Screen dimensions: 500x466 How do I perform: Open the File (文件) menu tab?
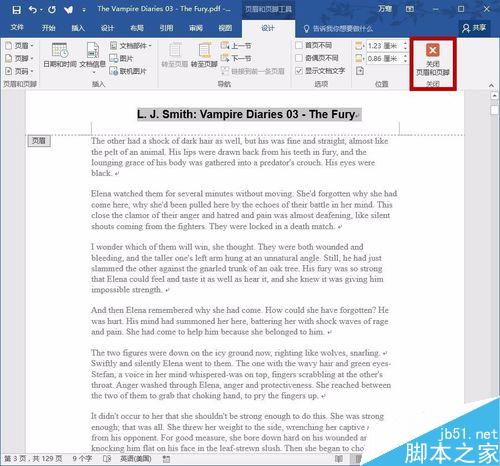click(x=17, y=28)
